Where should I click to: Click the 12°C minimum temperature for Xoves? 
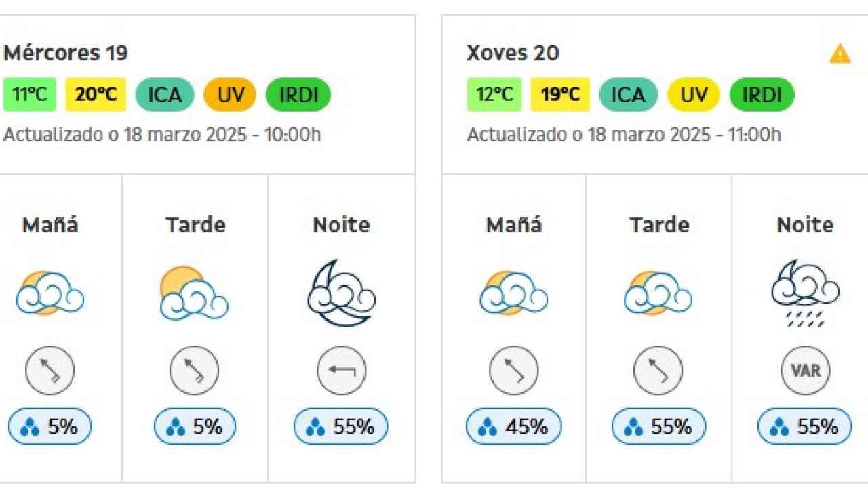pos(494,95)
